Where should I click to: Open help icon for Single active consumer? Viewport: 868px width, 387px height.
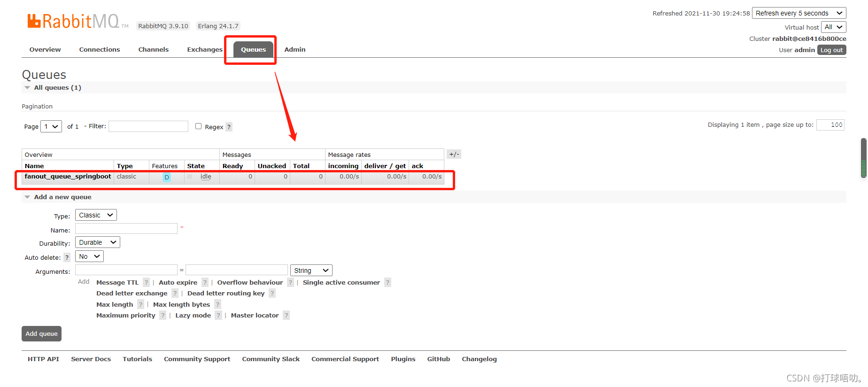[x=387, y=282]
